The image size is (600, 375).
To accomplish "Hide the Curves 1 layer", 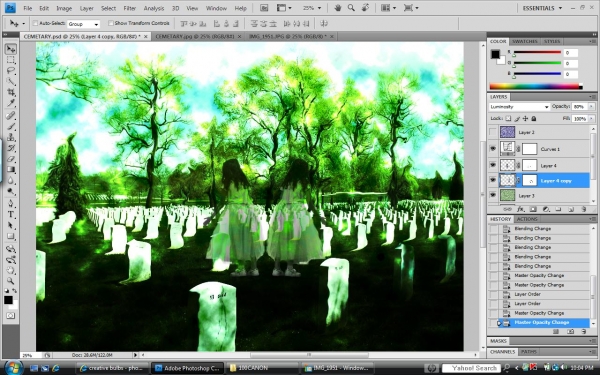I will tap(493, 149).
